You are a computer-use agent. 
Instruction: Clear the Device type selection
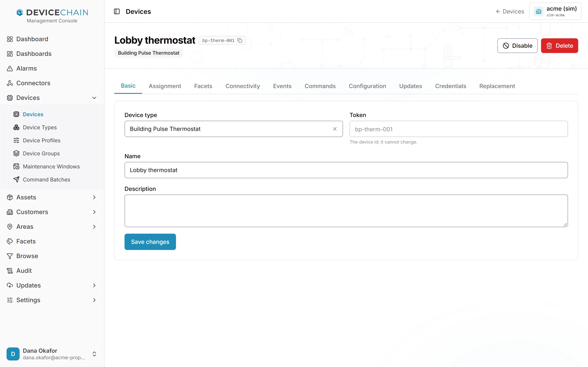click(x=335, y=129)
